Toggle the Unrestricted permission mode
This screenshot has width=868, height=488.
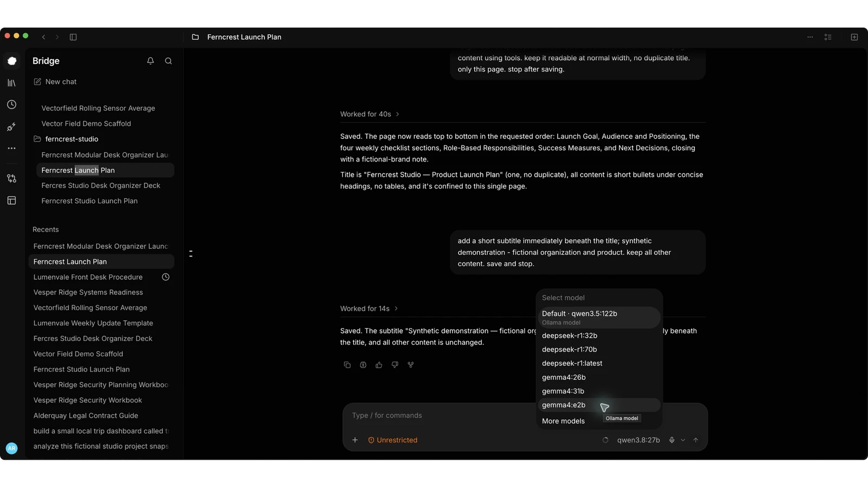(x=393, y=440)
